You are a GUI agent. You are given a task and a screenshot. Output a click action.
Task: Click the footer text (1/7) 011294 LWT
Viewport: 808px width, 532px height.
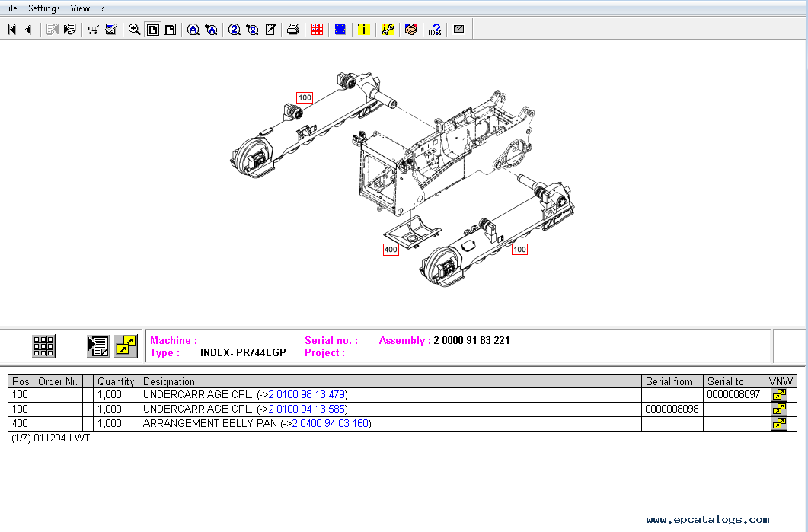click(x=50, y=438)
